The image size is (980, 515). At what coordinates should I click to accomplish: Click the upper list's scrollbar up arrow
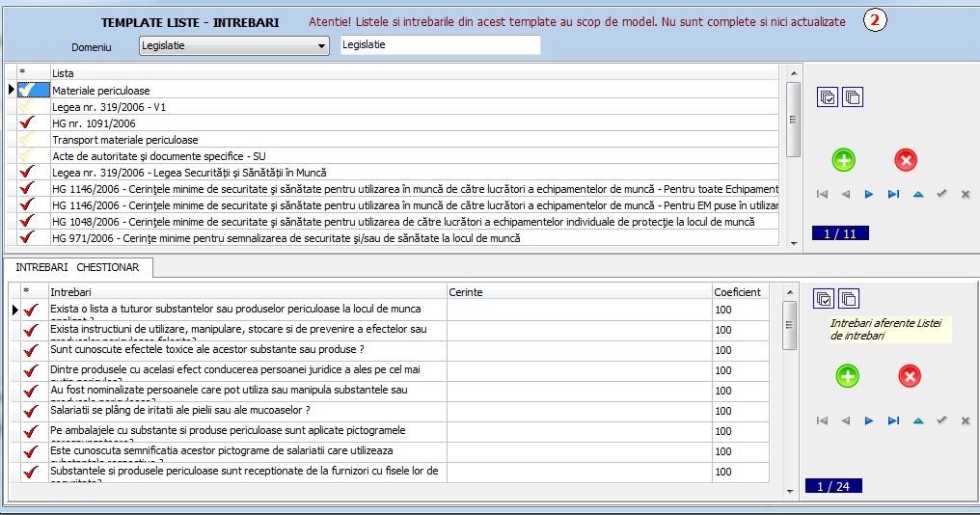(x=794, y=73)
